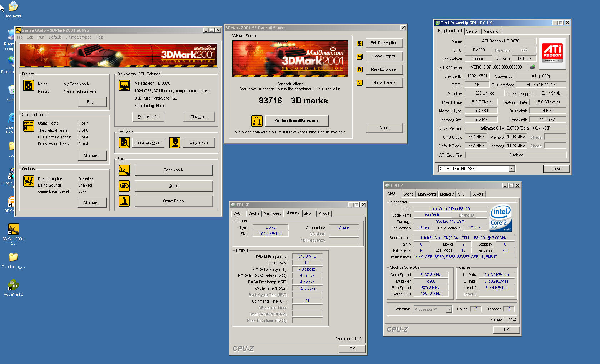Viewport: 600px width, 364px height.
Task: Click the Game Demo icon
Action: point(124,201)
